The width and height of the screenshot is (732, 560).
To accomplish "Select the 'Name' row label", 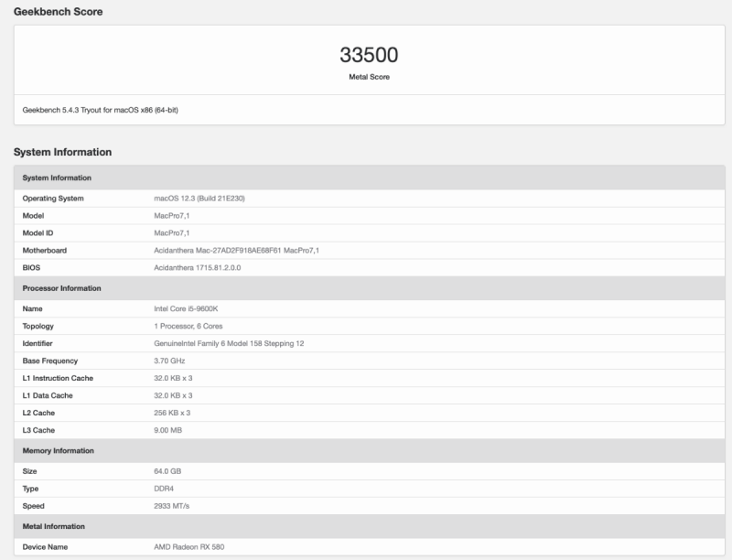I will (32, 309).
